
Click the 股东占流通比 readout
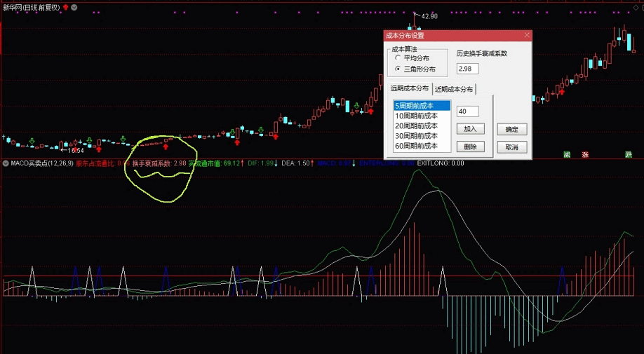(102, 163)
